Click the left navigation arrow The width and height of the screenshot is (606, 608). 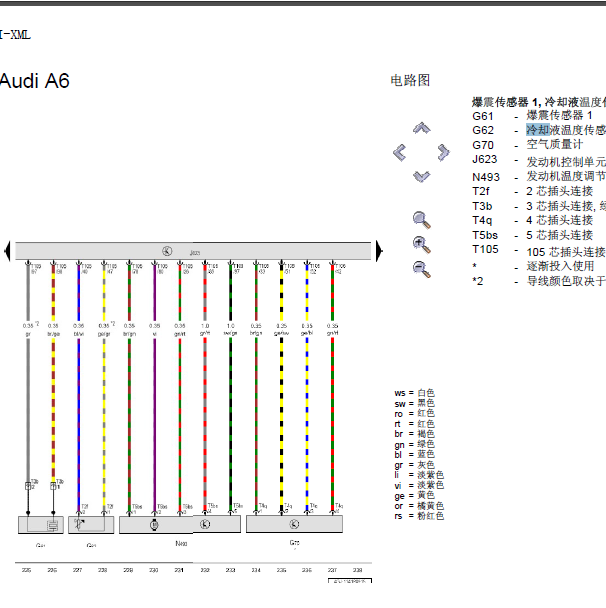pos(400,152)
